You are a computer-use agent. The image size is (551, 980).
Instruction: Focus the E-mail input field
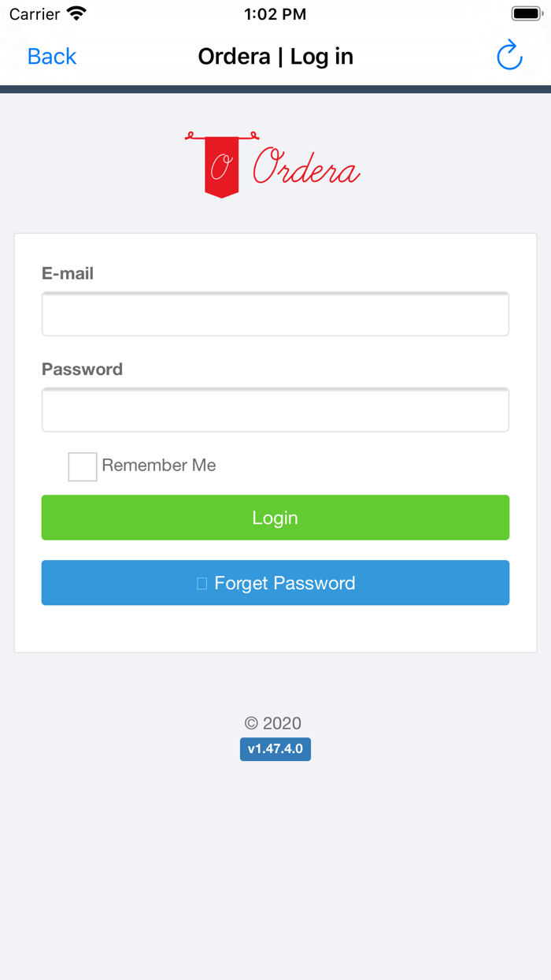coord(275,314)
